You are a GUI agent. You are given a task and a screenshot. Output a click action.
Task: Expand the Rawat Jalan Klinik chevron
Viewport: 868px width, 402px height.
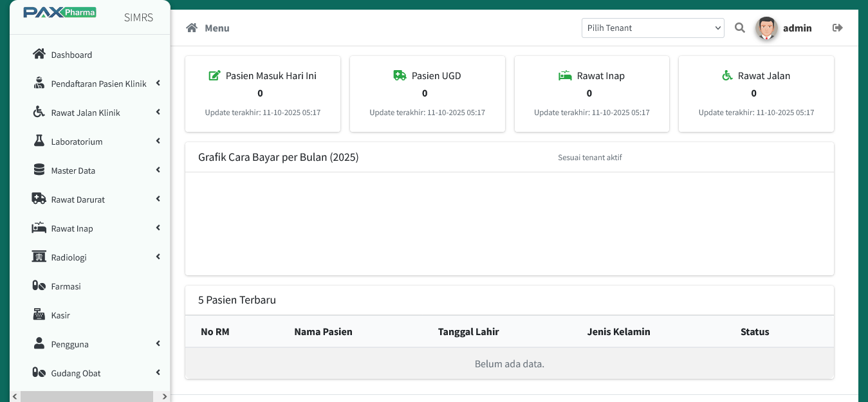[158, 112]
